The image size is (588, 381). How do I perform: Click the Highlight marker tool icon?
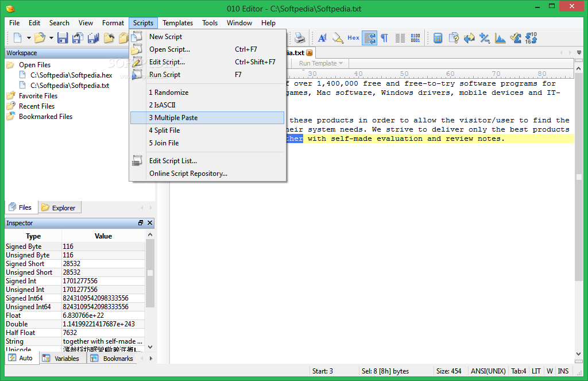(338, 37)
